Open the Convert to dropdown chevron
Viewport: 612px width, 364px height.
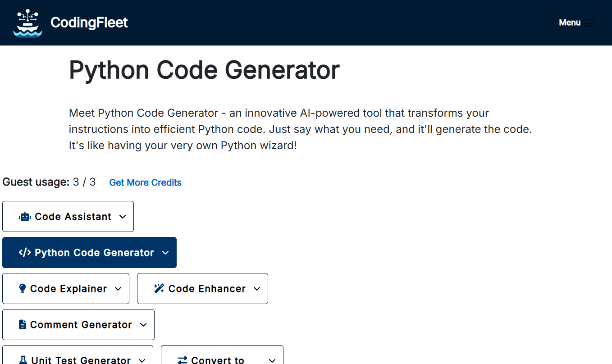click(x=272, y=360)
